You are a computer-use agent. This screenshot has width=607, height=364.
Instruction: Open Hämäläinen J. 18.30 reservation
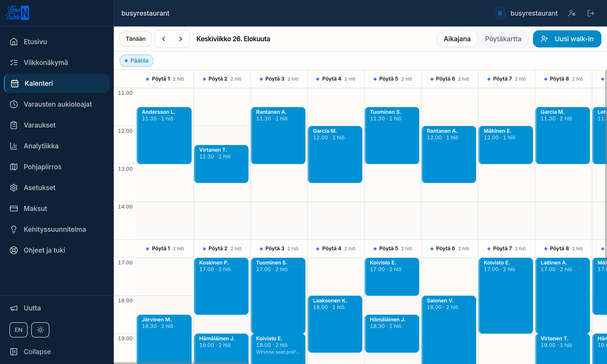click(x=392, y=334)
